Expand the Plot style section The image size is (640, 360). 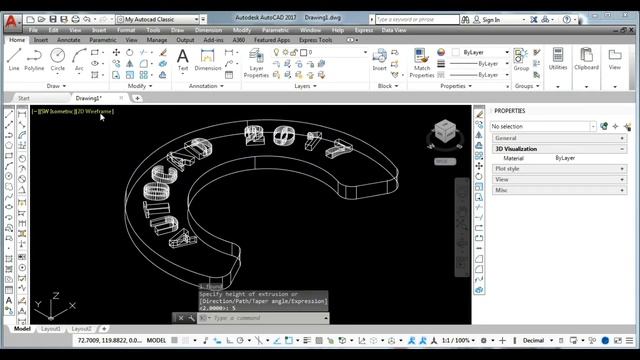(x=559, y=169)
